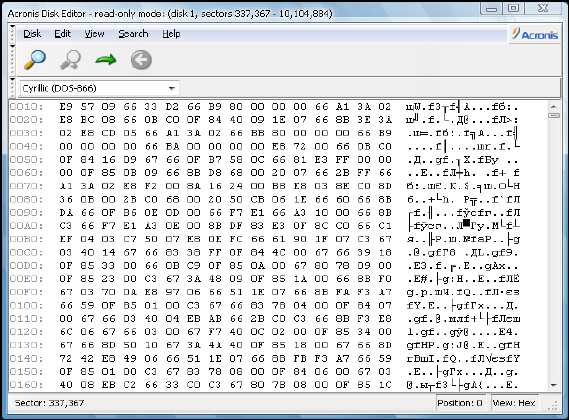Open the View menu
Viewport: 569px width, 420px height.
[x=94, y=34]
